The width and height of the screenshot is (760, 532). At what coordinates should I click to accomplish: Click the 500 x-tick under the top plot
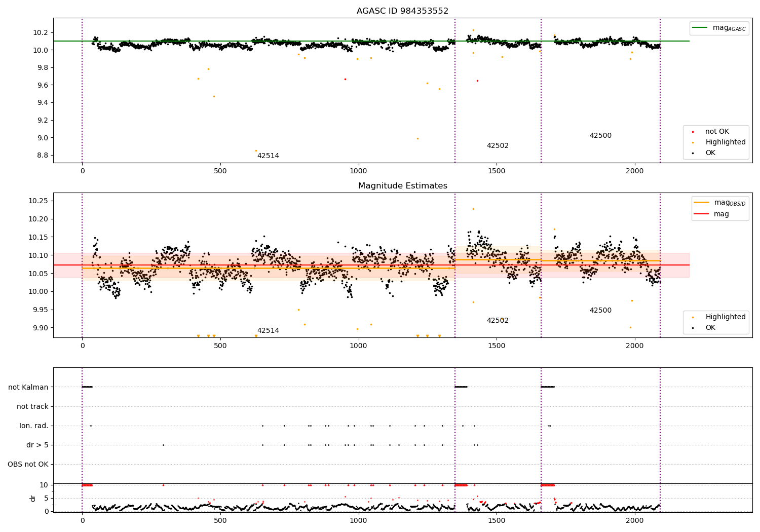point(220,171)
